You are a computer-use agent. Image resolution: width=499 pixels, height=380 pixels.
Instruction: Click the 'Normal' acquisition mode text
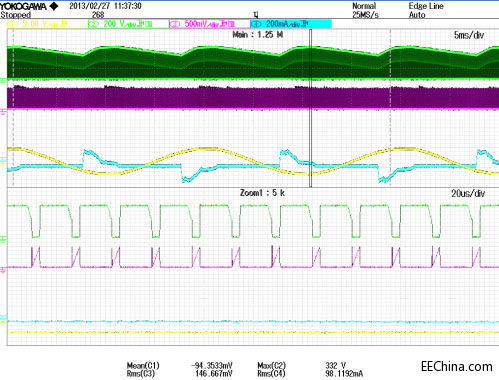pyautogui.click(x=364, y=6)
